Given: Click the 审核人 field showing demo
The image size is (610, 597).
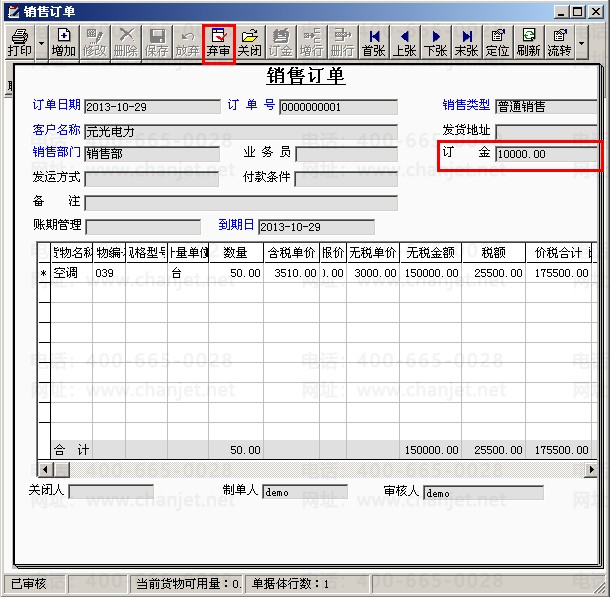Looking at the screenshot, I should tap(483, 492).
